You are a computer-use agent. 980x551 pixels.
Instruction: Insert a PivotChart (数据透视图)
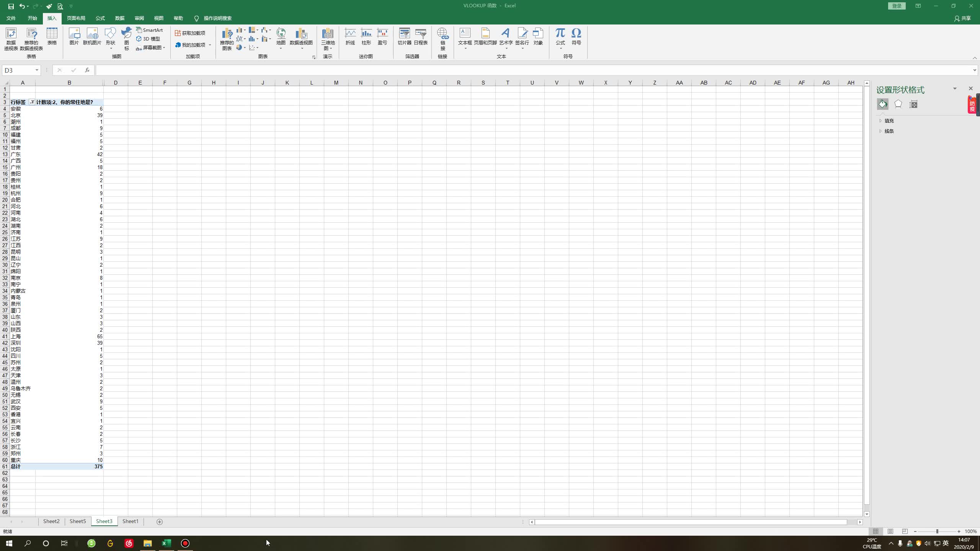tap(301, 38)
